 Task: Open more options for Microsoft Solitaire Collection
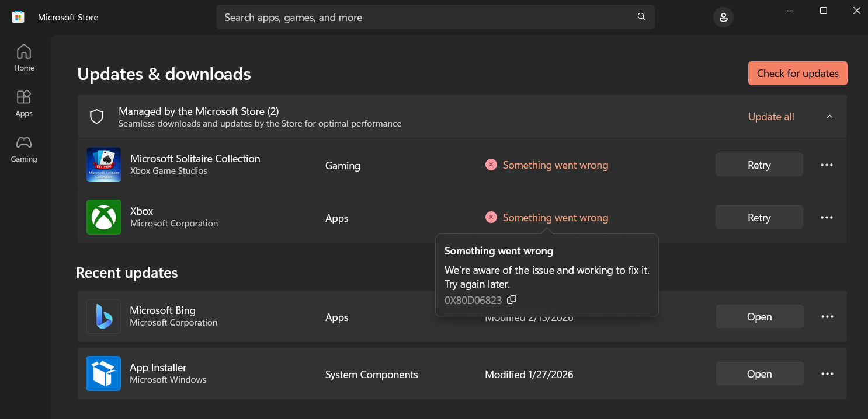pyautogui.click(x=827, y=165)
